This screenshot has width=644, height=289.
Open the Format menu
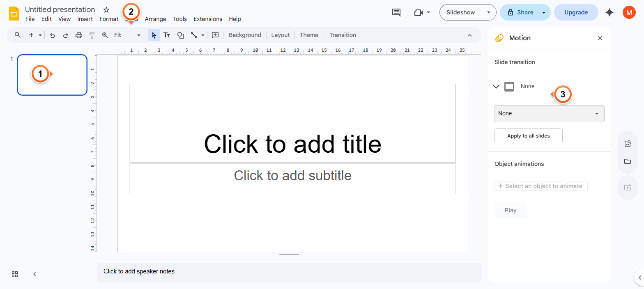(x=109, y=19)
